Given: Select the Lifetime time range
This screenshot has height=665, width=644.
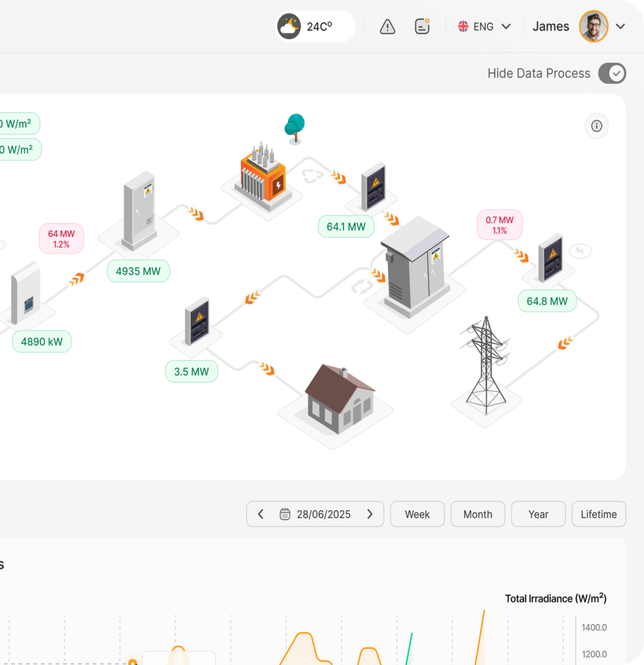Looking at the screenshot, I should tap(599, 514).
